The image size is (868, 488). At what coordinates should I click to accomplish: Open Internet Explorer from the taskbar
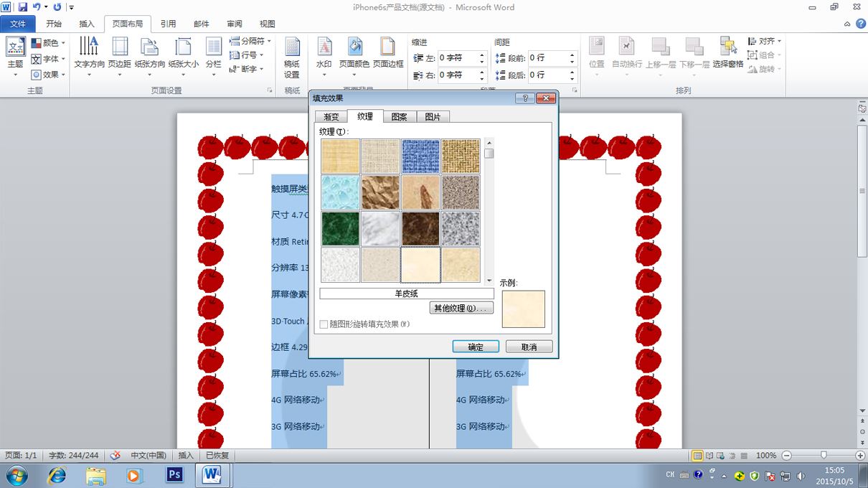tap(56, 475)
